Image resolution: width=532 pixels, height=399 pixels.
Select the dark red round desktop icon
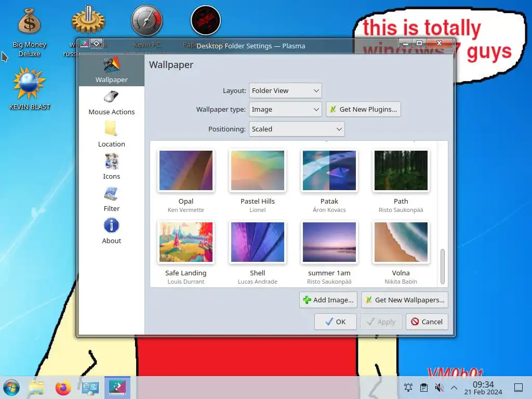pyautogui.click(x=206, y=20)
